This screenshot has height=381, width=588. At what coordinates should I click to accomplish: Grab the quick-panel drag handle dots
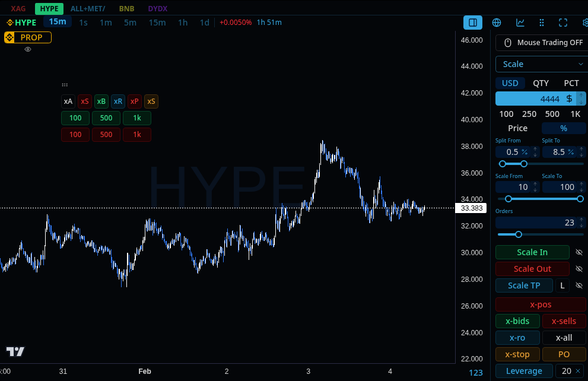65,85
